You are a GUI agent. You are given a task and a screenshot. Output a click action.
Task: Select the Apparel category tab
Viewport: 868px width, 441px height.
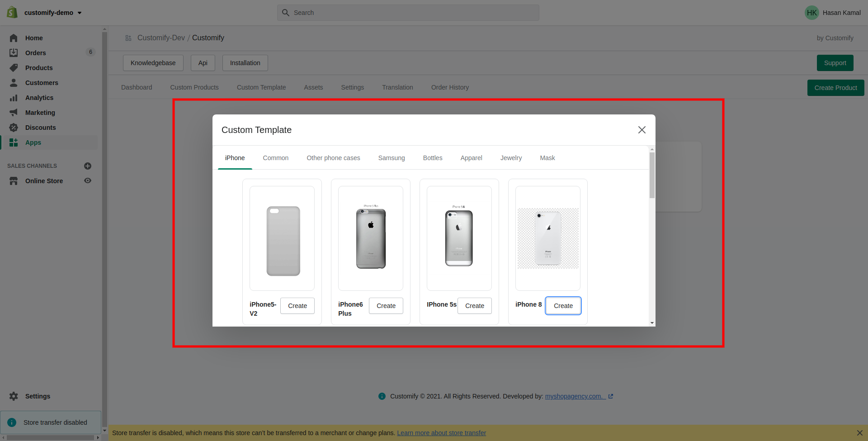(472, 158)
